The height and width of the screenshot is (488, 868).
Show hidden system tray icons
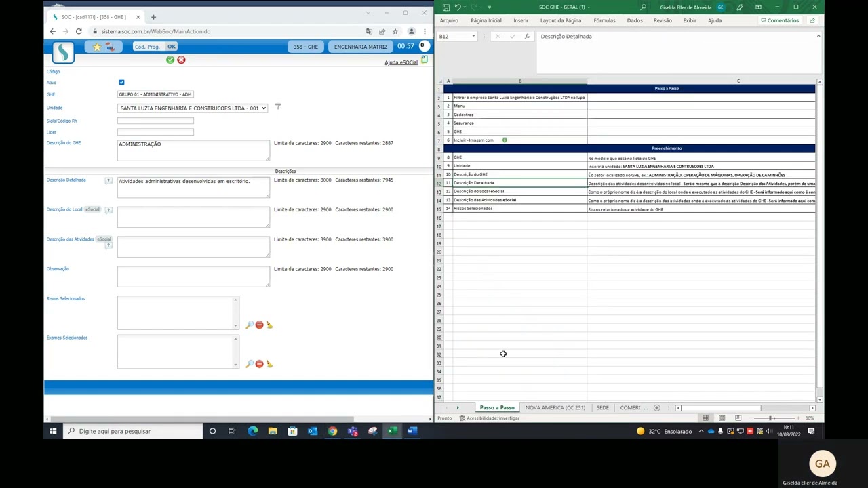pos(702,431)
